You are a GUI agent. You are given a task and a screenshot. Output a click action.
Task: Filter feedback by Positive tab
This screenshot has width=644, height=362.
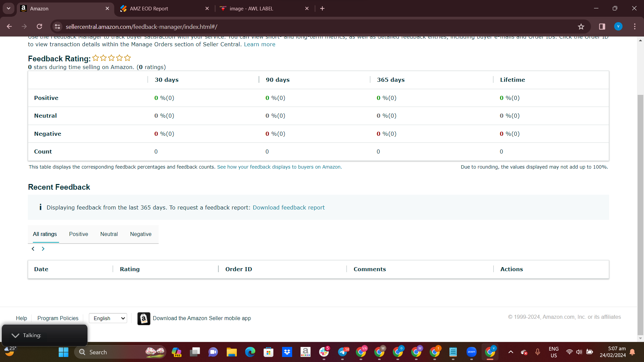pyautogui.click(x=78, y=234)
